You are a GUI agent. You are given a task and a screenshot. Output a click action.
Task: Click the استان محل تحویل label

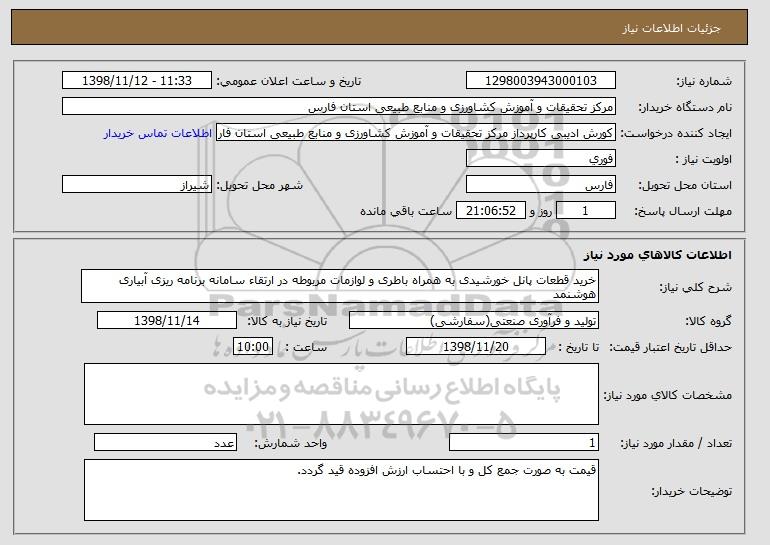point(685,186)
